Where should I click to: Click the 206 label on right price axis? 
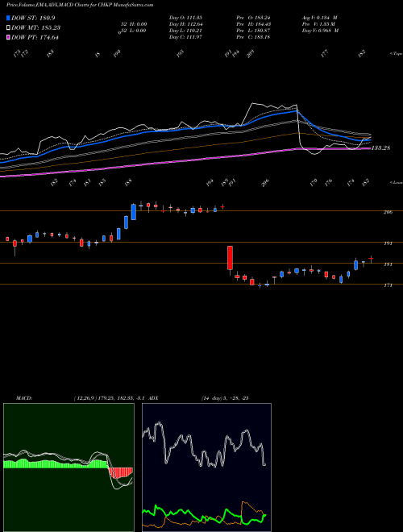[x=388, y=212]
